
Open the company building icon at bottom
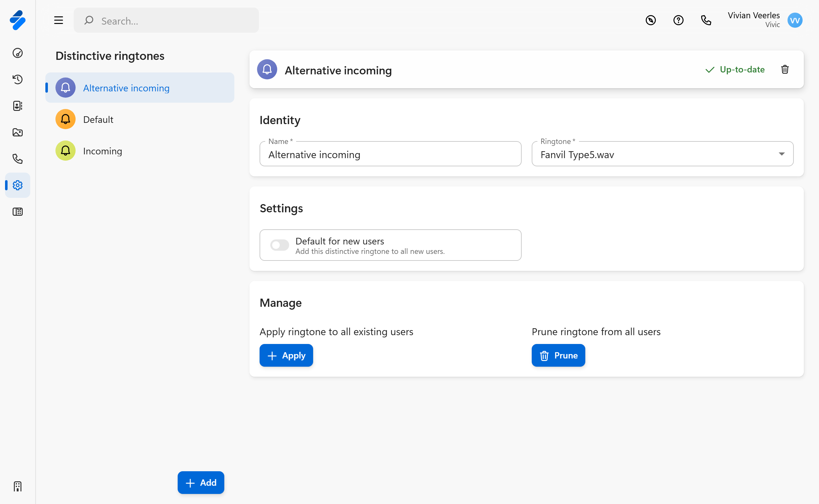(x=17, y=486)
